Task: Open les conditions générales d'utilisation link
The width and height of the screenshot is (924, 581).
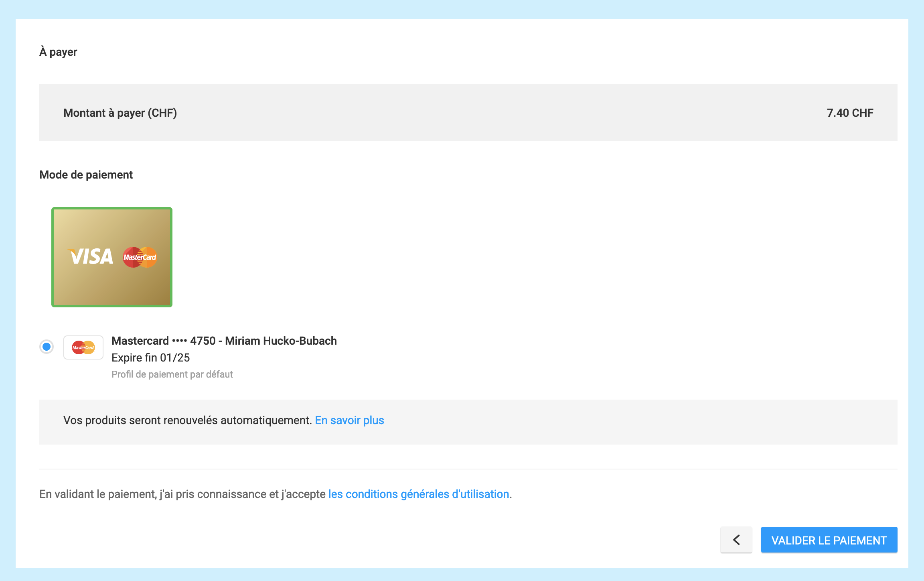Action: point(419,494)
